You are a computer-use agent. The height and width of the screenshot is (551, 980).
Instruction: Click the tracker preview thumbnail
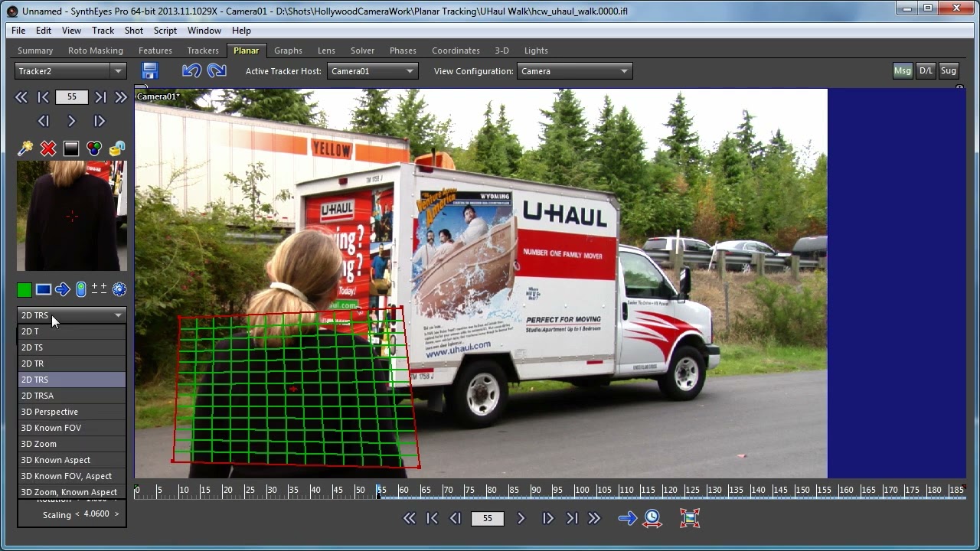(72, 216)
